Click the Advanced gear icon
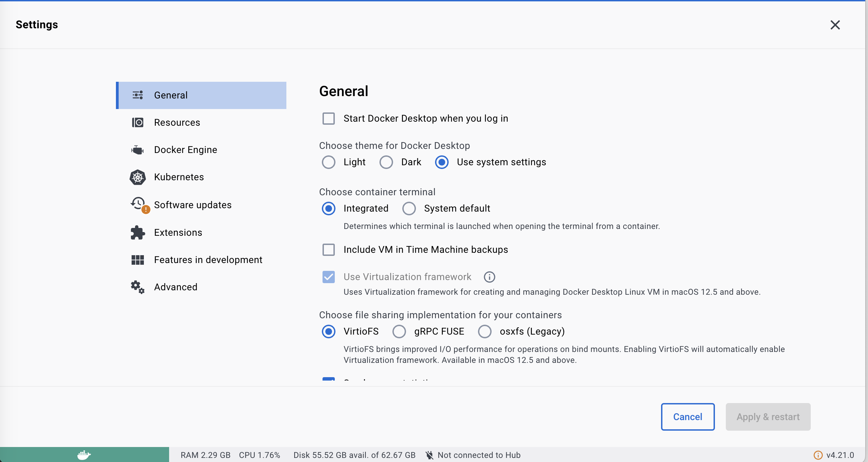This screenshot has height=462, width=868. point(137,287)
